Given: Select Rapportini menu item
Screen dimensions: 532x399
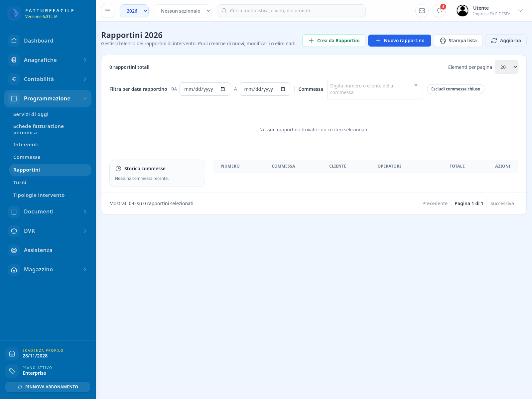Looking at the screenshot, I should [50, 170].
